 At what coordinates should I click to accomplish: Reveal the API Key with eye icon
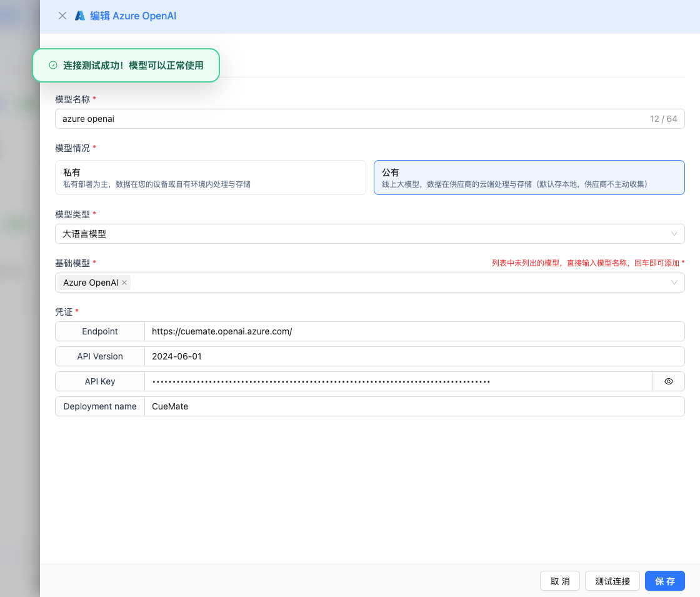click(x=668, y=381)
